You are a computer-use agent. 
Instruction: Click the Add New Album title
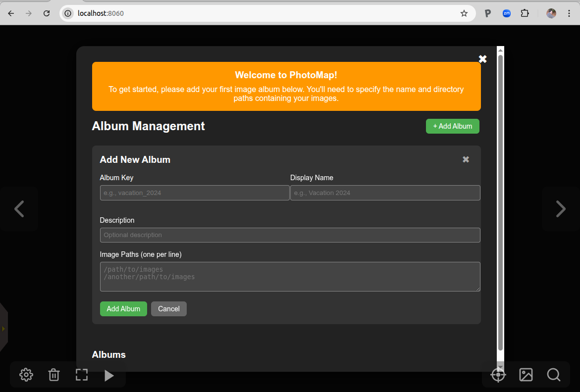(x=135, y=159)
